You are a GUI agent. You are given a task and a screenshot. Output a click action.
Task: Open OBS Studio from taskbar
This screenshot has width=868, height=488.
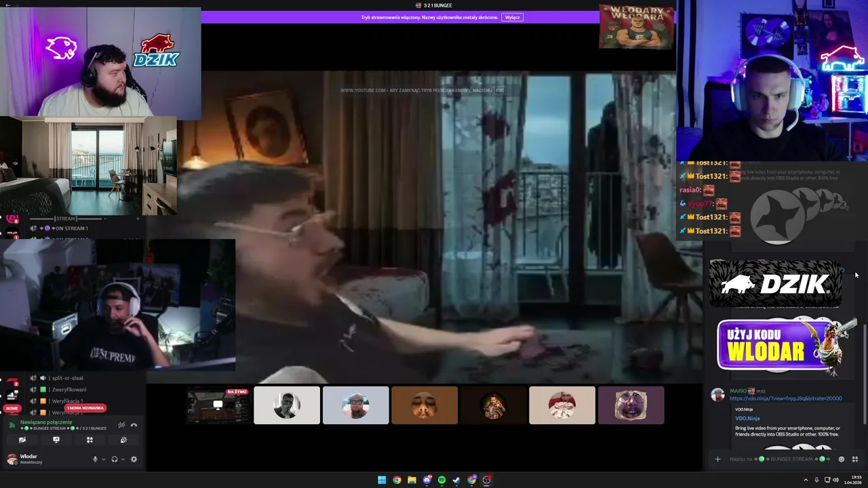pos(487,480)
